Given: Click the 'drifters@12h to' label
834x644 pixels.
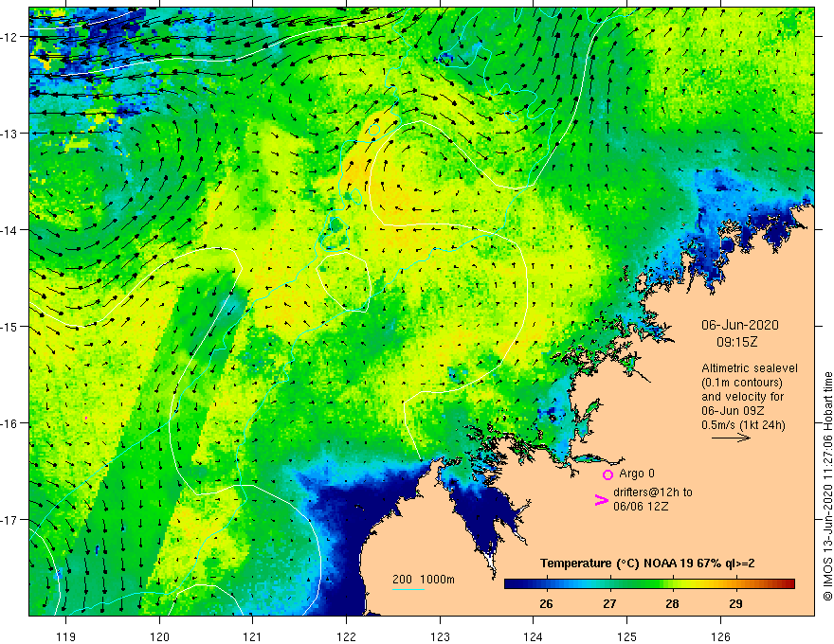Looking at the screenshot, I should click(x=653, y=492).
